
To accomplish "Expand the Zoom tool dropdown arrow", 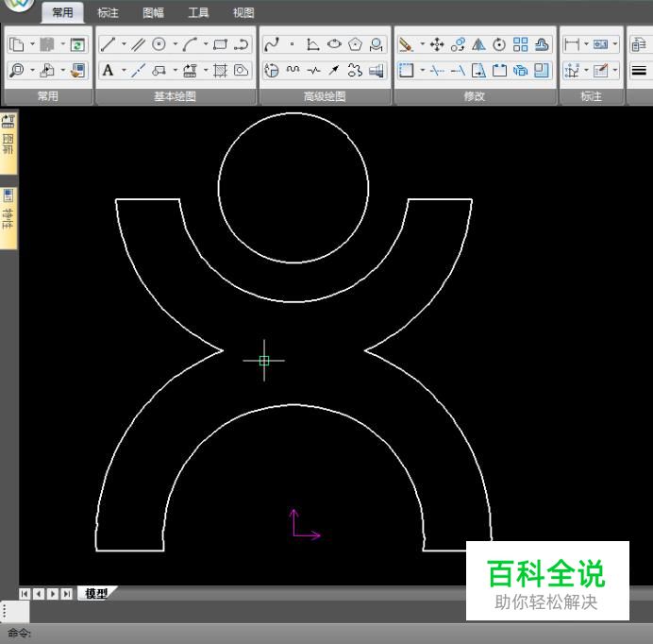I will click(32, 70).
